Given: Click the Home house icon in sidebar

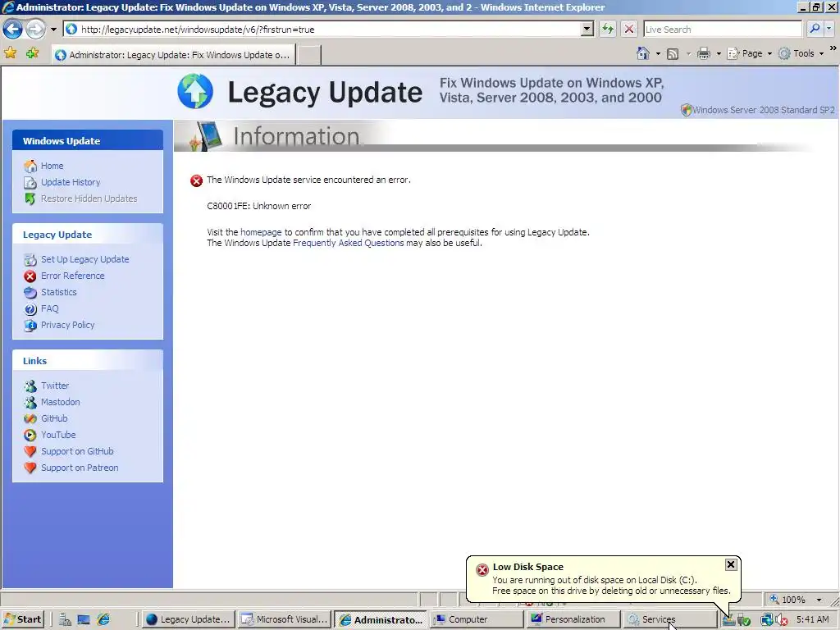Looking at the screenshot, I should tap(30, 166).
